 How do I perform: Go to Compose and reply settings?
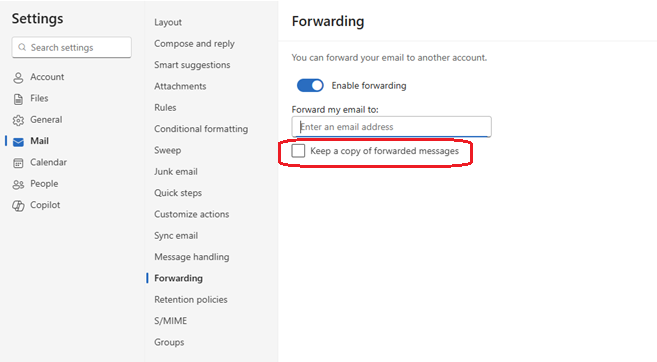tap(194, 44)
